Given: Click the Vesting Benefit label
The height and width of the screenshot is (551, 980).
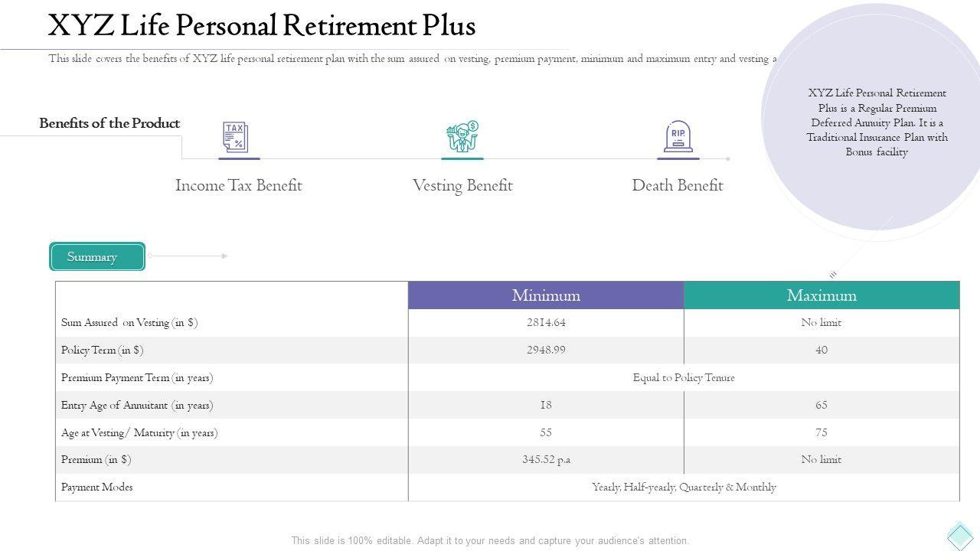Looking at the screenshot, I should 462,186.
